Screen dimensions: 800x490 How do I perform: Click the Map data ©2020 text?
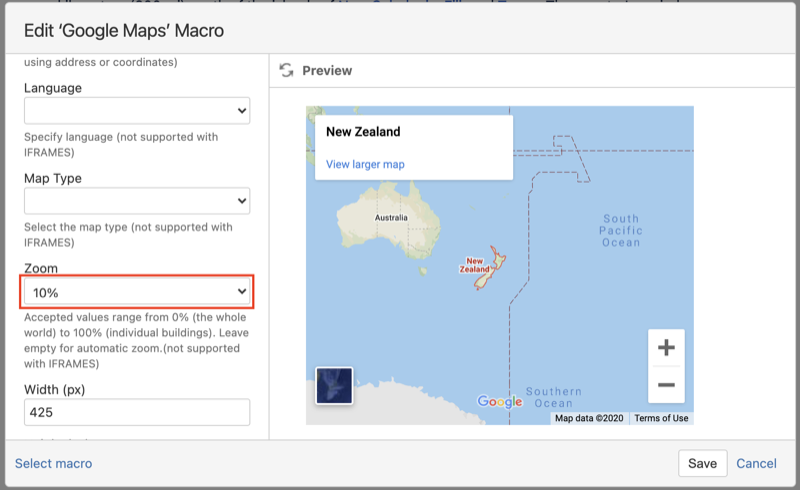pyautogui.click(x=590, y=418)
